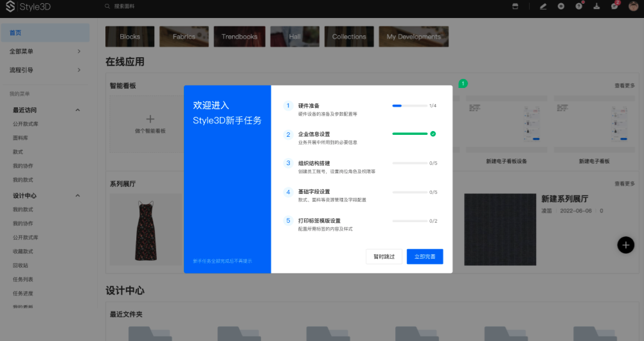This screenshot has height=341, width=644.
Task: Expand the 全部菜单 submenu arrow
Action: coord(79,51)
